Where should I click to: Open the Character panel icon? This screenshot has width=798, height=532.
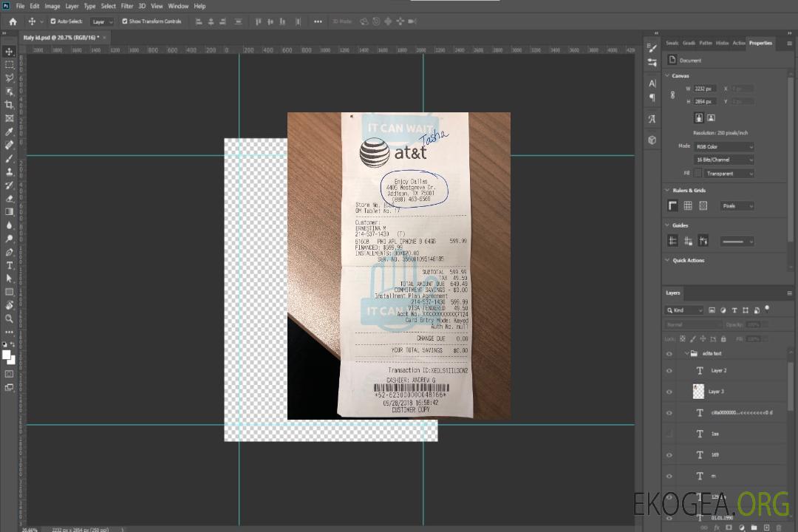click(652, 83)
